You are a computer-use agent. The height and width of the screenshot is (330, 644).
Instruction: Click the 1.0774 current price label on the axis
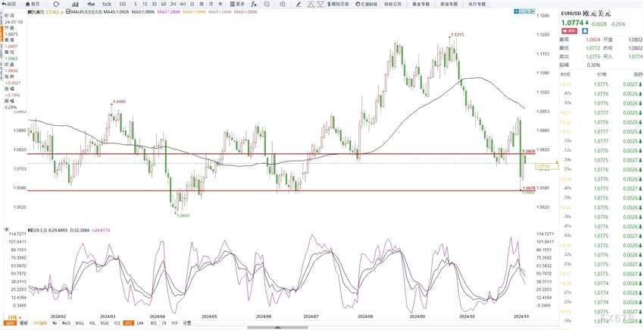tap(542, 165)
